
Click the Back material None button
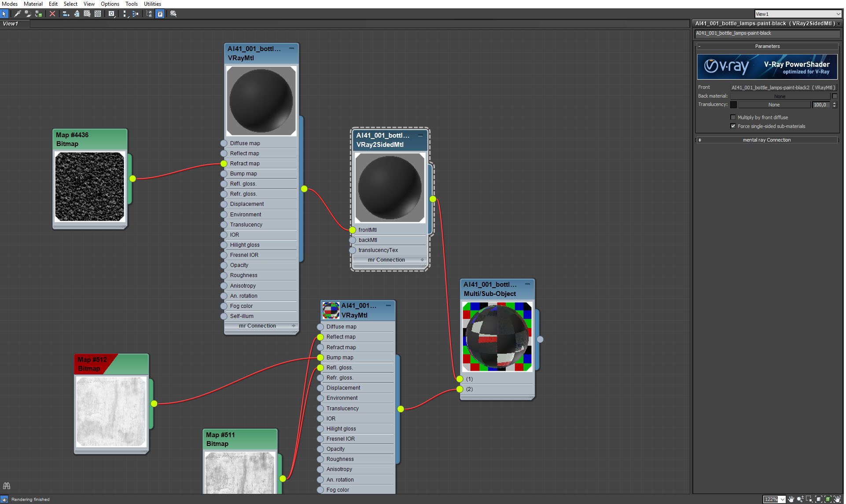(777, 95)
